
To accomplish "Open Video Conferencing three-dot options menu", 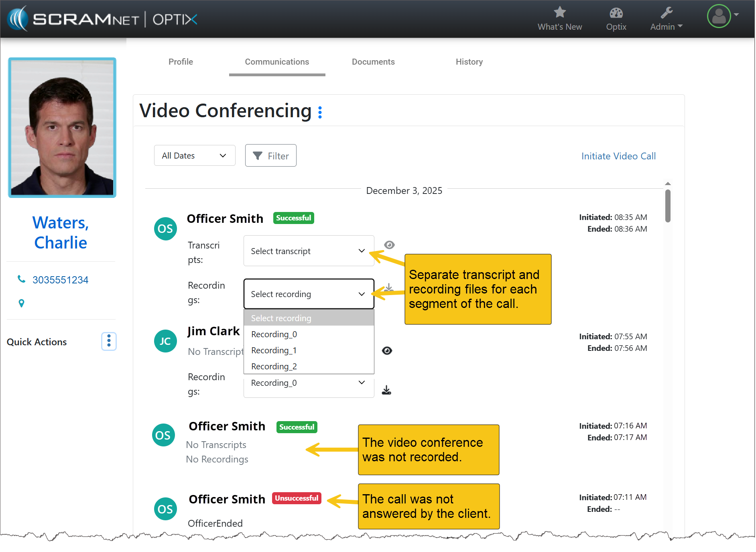I will pyautogui.click(x=320, y=112).
